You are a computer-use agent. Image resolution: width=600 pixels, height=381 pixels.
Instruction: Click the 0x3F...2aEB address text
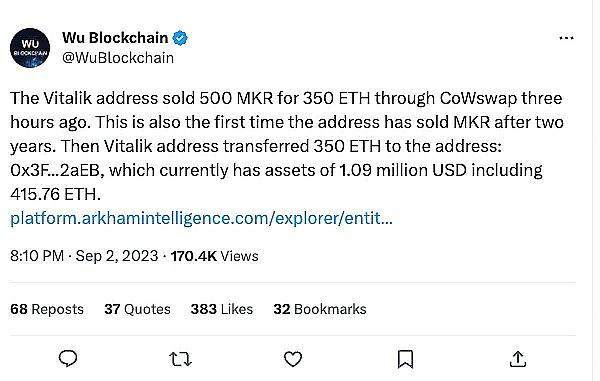(x=55, y=170)
